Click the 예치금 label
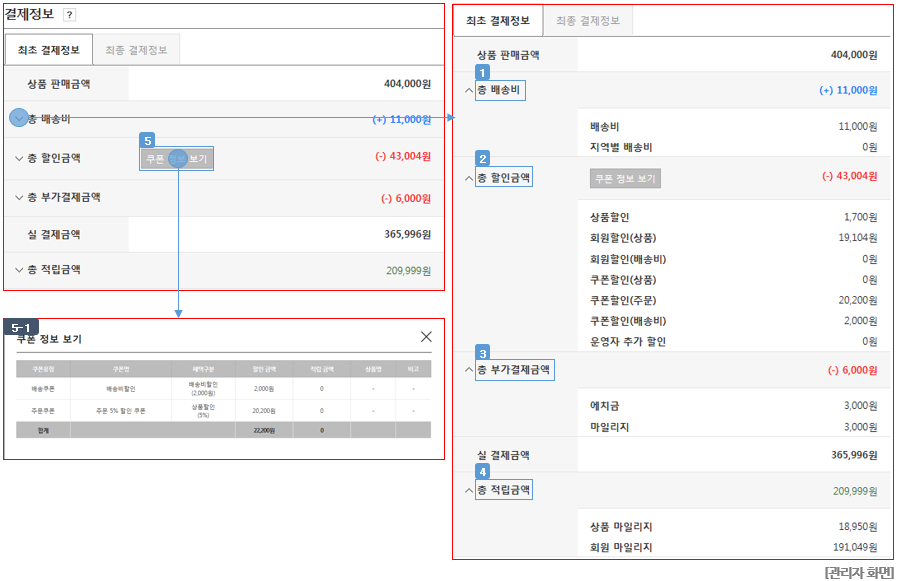Screen dimensions: 898x581 pyautogui.click(x=604, y=406)
